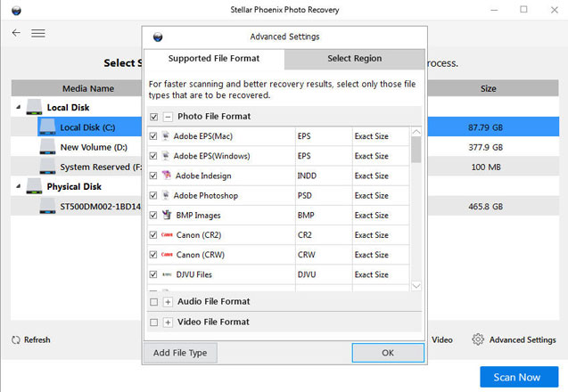Viewport: 568px width, 392px height.
Task: Enable the Video File Format checkbox
Action: pos(154,323)
